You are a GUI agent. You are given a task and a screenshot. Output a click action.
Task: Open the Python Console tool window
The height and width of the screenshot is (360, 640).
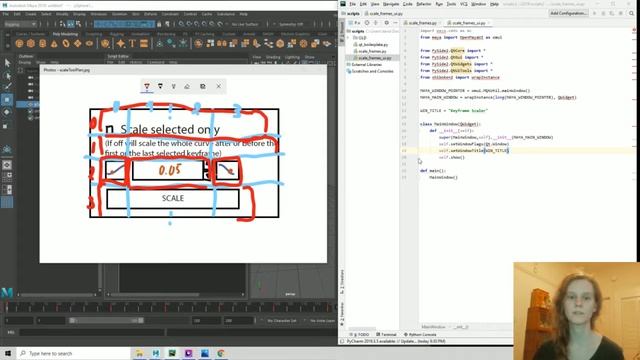coord(420,335)
